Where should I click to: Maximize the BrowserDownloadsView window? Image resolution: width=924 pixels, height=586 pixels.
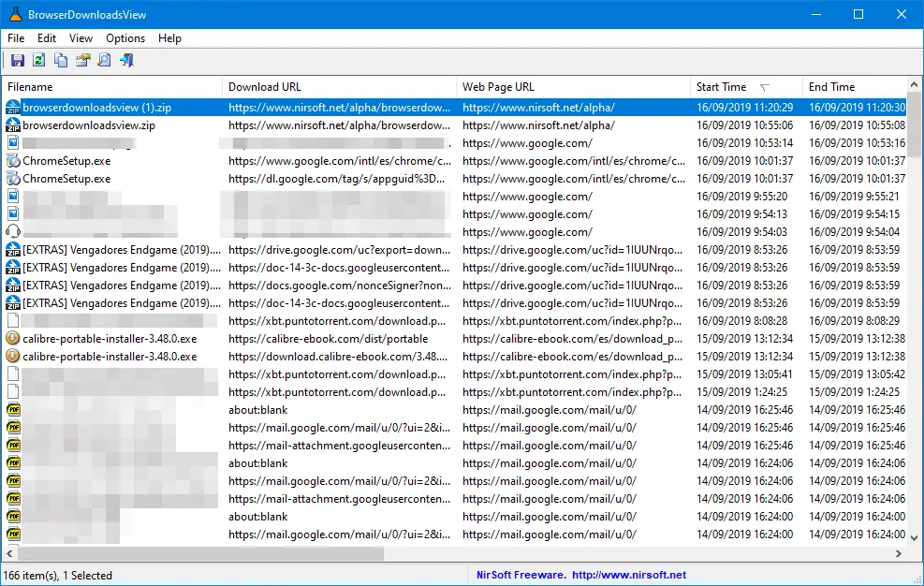click(x=858, y=14)
